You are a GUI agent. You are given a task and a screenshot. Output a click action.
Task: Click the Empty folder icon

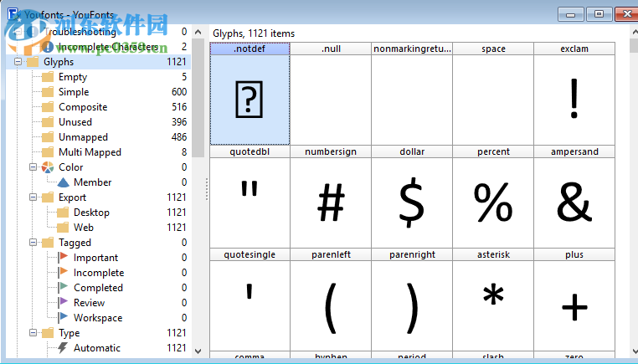[48, 77]
